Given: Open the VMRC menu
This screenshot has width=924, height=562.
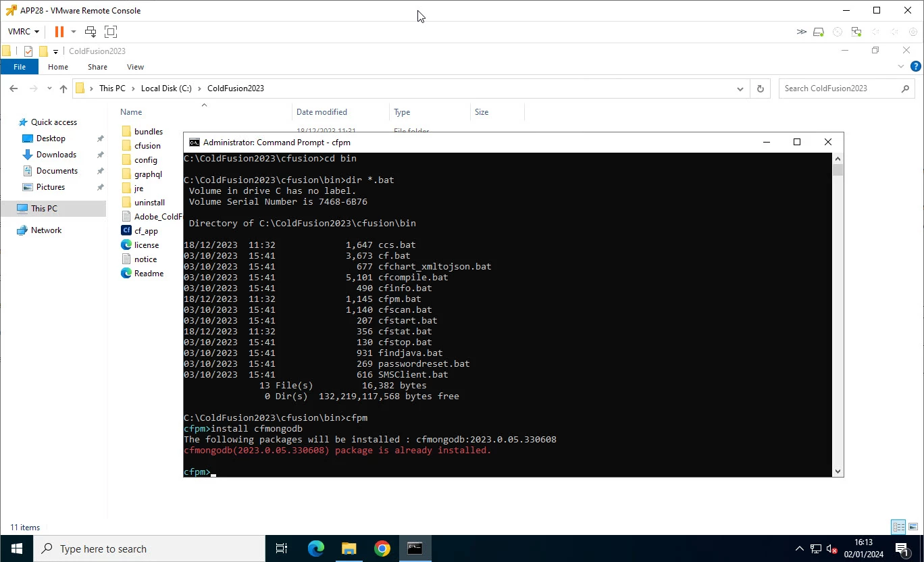Looking at the screenshot, I should [x=24, y=32].
